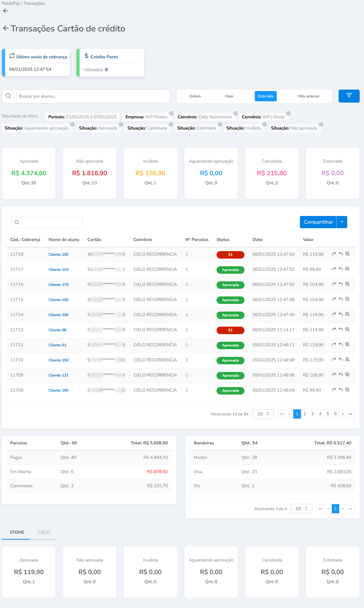Open the transactions rows-per-page selector showing 10

pos(263,414)
